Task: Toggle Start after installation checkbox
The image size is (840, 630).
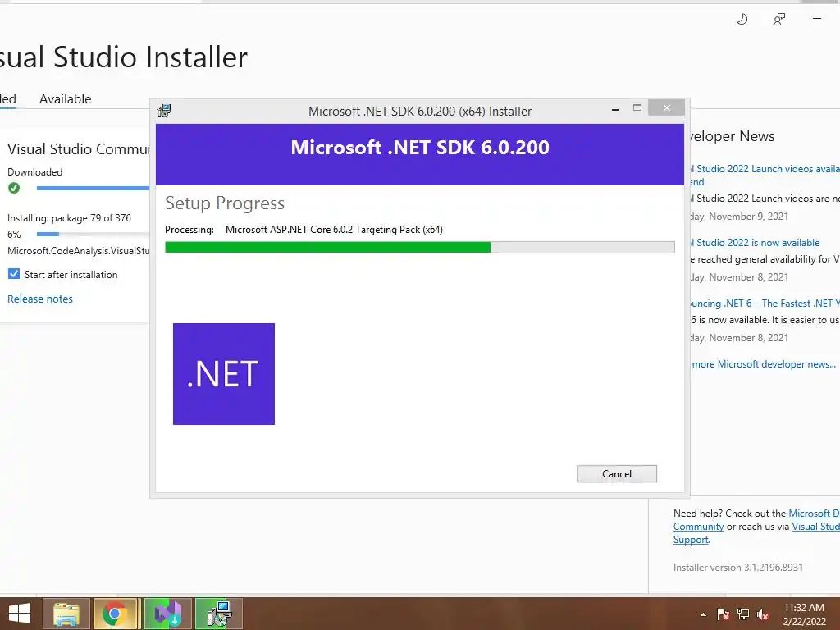Action: (14, 274)
